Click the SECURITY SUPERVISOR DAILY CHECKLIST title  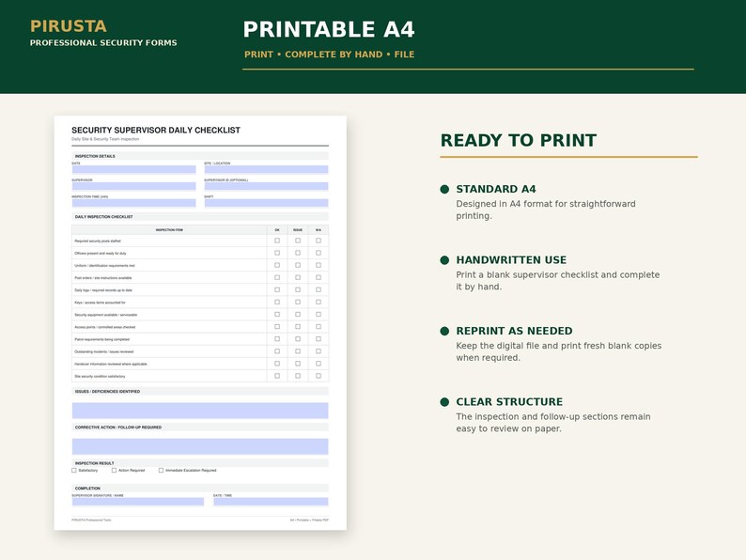156,131
